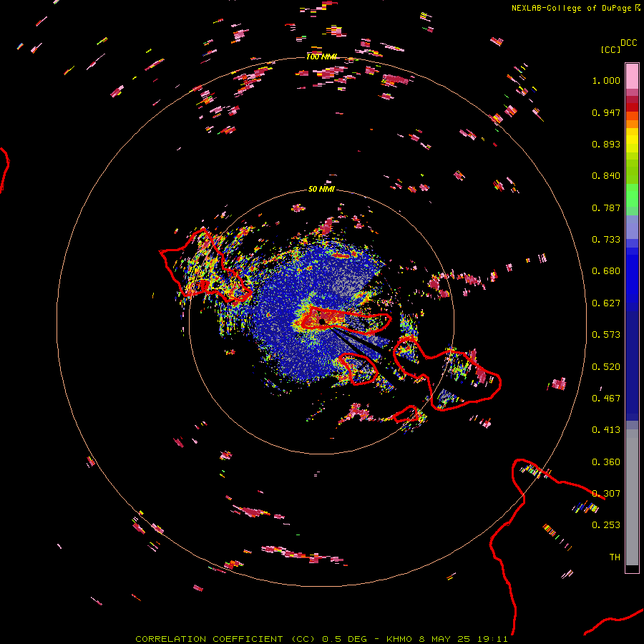The image size is (644, 644).
Task: Select the 0.893 scale value
Action: coord(606,144)
